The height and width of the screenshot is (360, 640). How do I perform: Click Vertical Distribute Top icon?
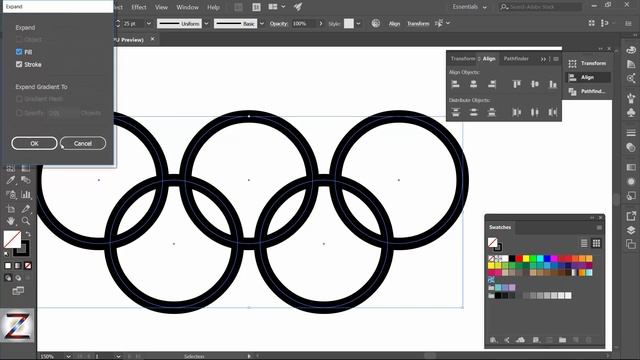tap(456, 112)
